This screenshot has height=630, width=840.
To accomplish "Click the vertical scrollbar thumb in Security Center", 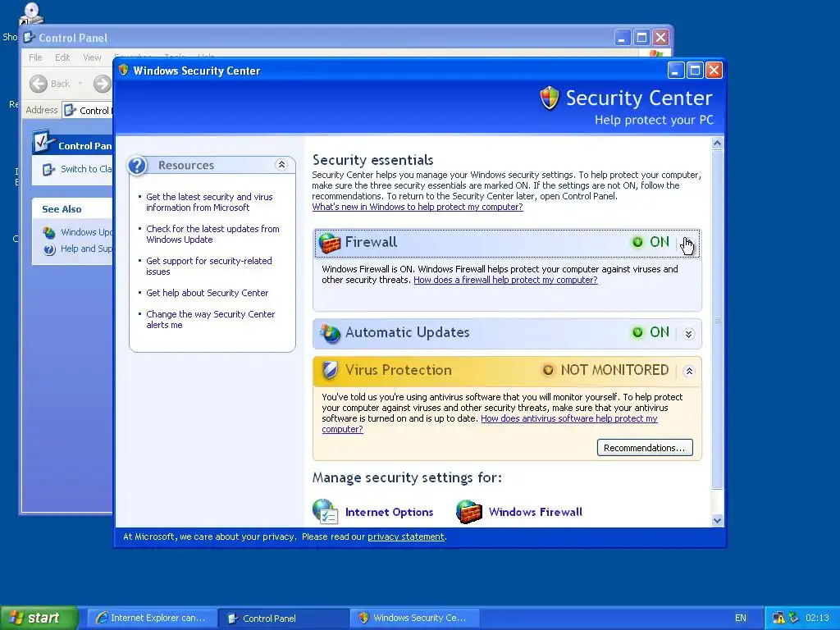I will coord(717,319).
